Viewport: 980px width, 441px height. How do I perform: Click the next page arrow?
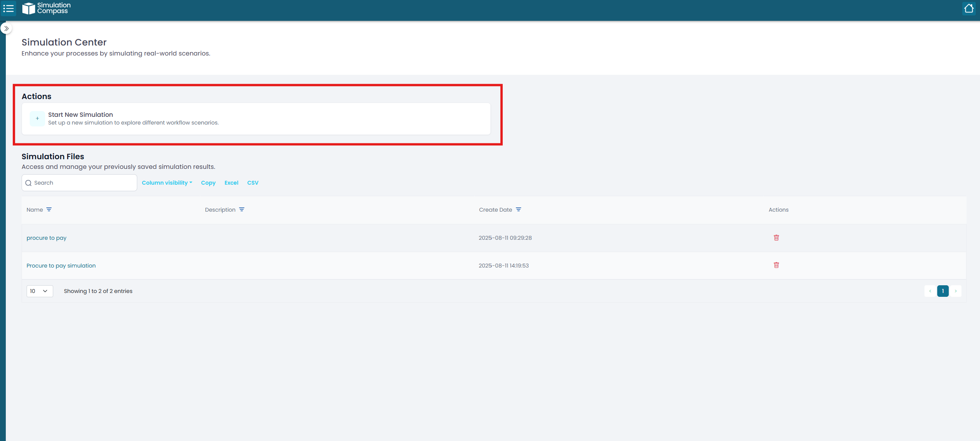click(x=956, y=291)
